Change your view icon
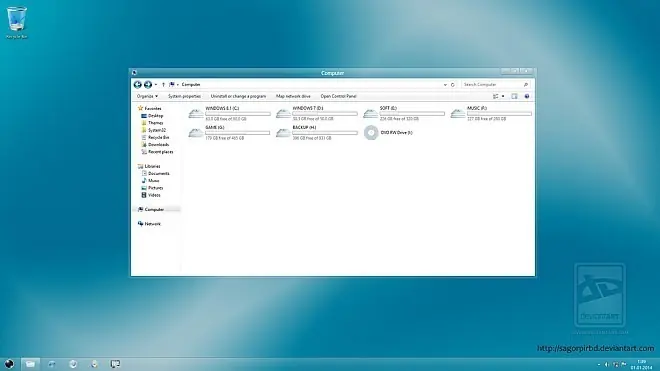660x371 pixels. tap(496, 96)
